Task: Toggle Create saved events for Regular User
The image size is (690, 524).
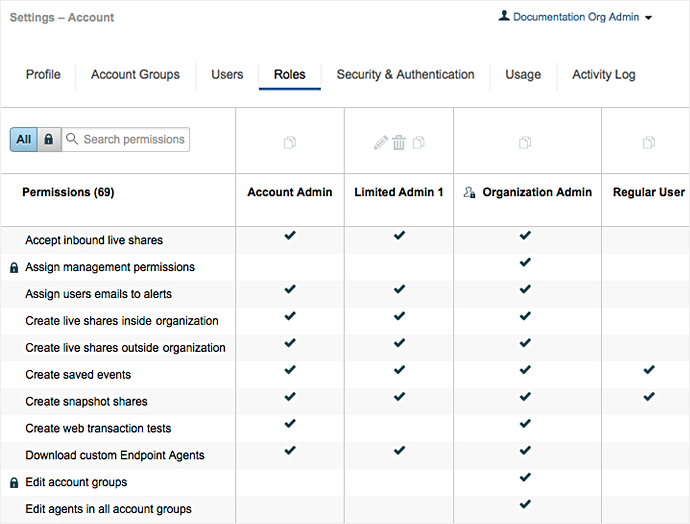Action: point(649,371)
